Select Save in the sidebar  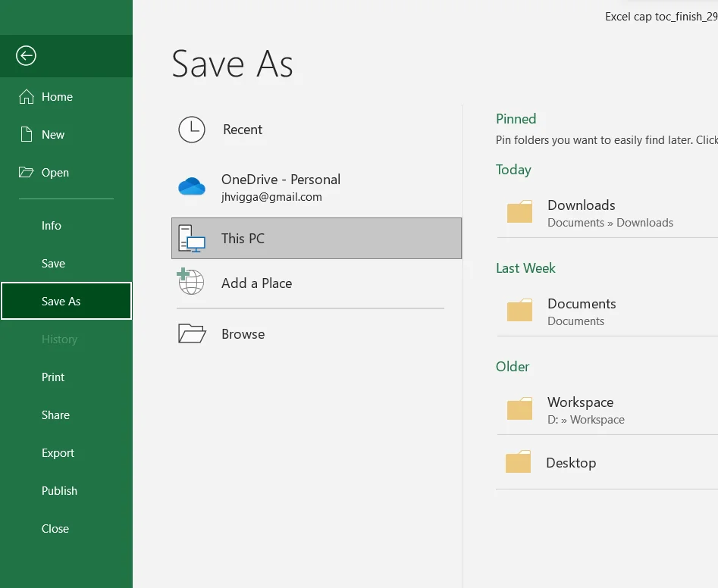click(x=67, y=264)
